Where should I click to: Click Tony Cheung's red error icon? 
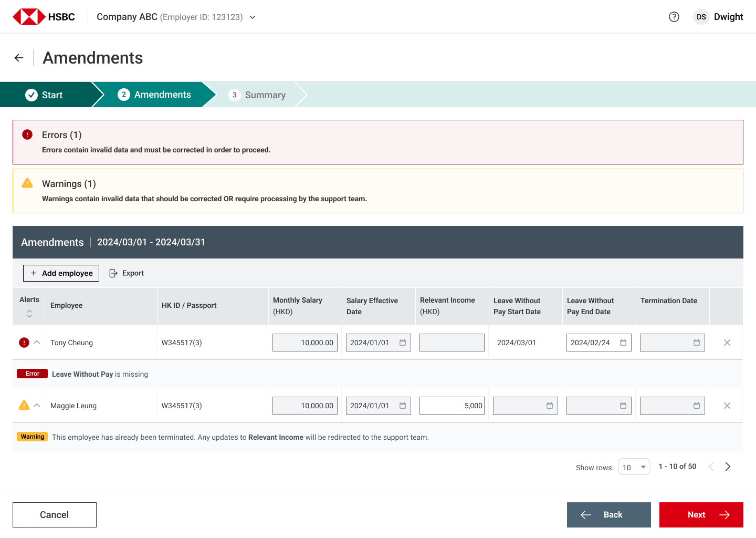pyautogui.click(x=24, y=343)
